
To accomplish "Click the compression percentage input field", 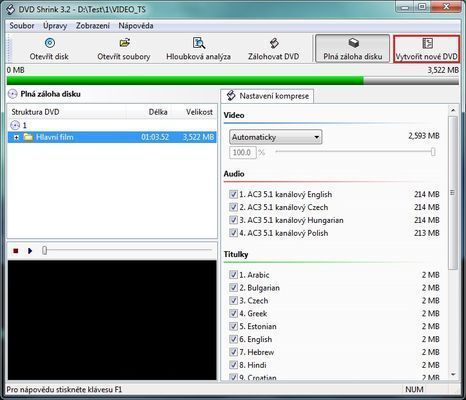I will [243, 152].
